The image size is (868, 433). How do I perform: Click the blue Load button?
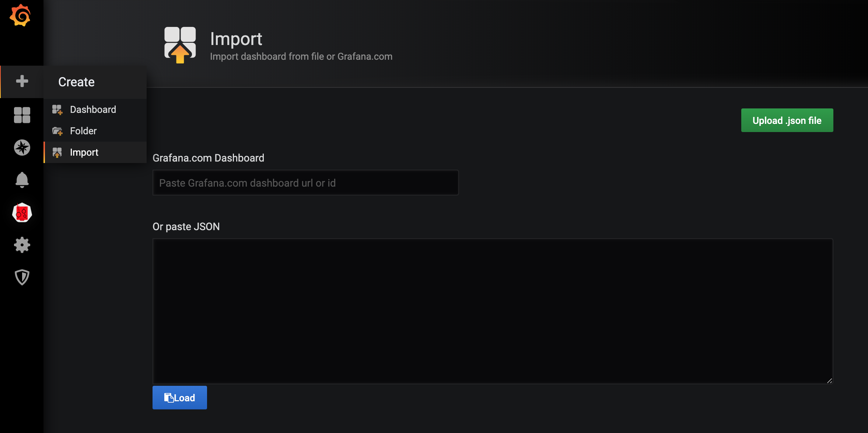coord(180,398)
